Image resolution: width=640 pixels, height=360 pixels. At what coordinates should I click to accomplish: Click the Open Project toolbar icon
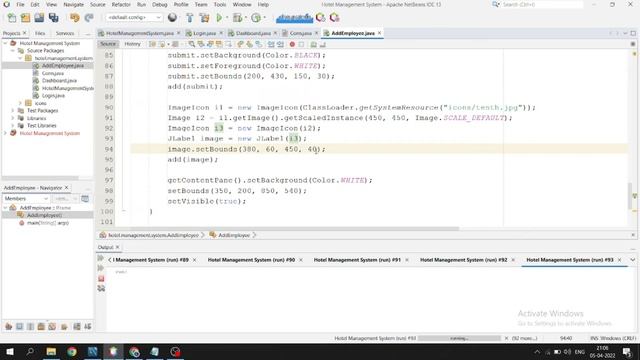39,18
